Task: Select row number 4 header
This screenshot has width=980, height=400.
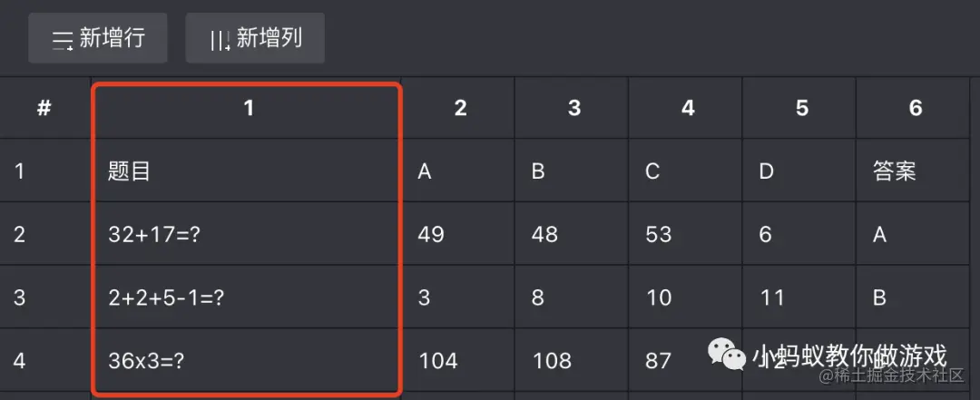Action: 45,360
